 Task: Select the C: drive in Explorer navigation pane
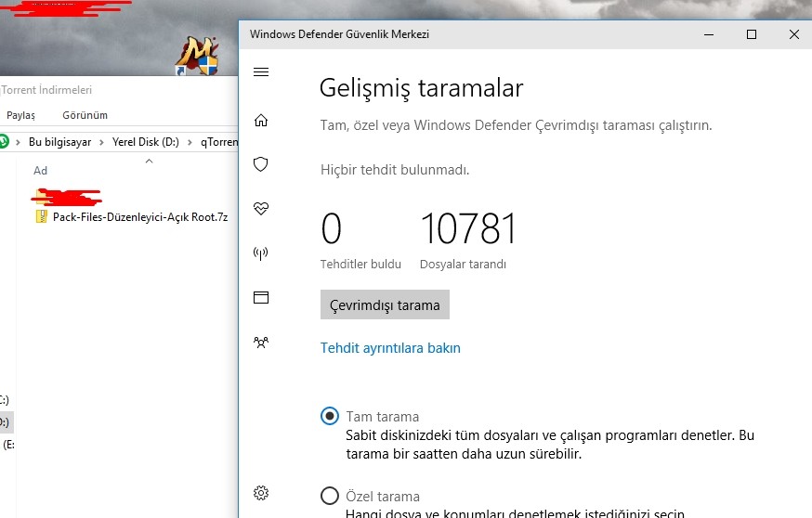click(x=5, y=400)
